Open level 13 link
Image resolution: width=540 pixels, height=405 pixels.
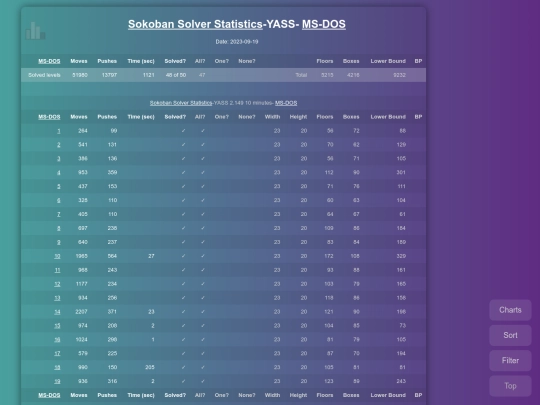(57, 298)
